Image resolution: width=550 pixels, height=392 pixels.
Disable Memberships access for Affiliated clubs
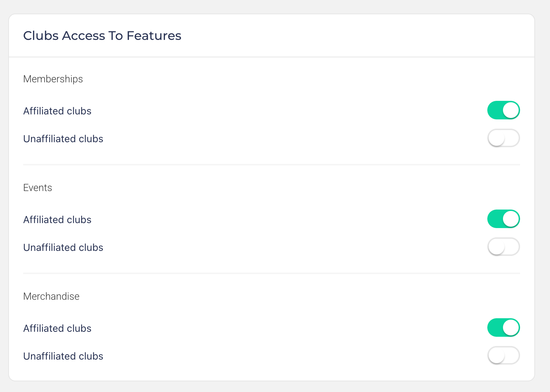click(503, 110)
